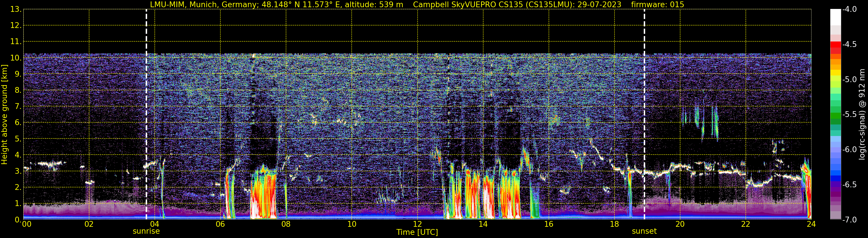
Task: Click the date '29-07-2023' in the title
Action: (x=599, y=5)
